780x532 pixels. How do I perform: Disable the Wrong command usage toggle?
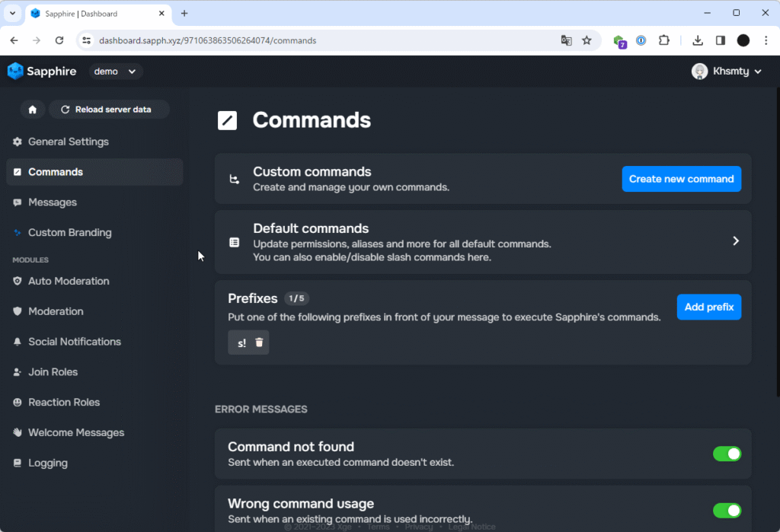tap(727, 511)
